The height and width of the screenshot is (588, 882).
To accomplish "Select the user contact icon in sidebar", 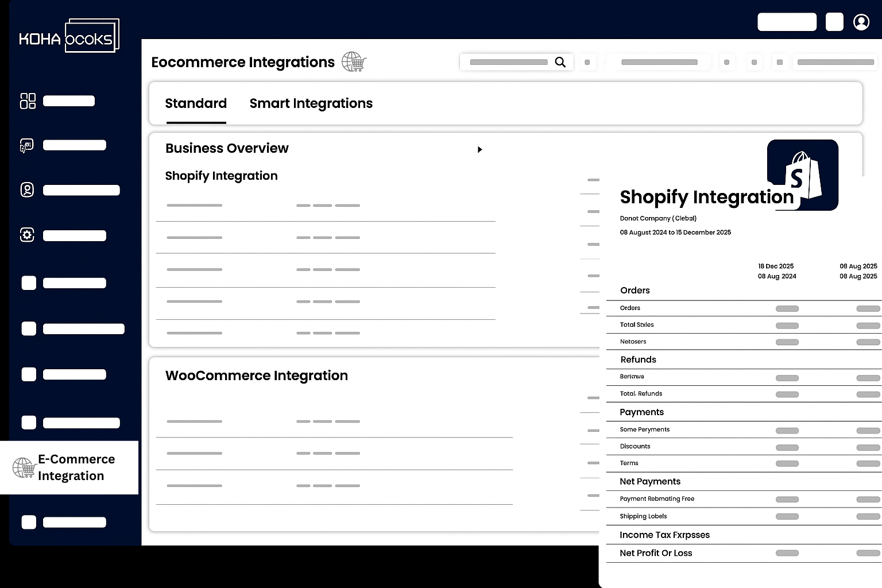I will pyautogui.click(x=27, y=190).
